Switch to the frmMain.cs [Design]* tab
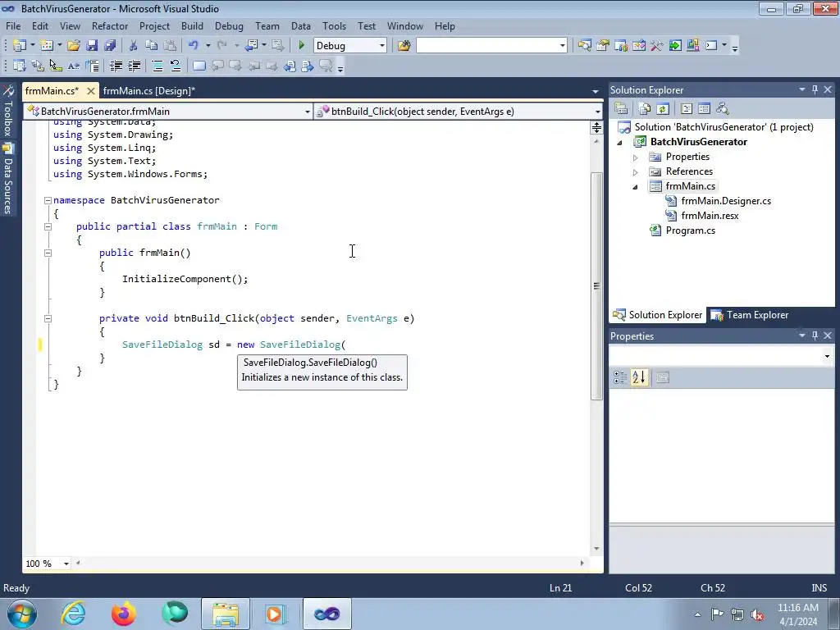 pyautogui.click(x=149, y=90)
